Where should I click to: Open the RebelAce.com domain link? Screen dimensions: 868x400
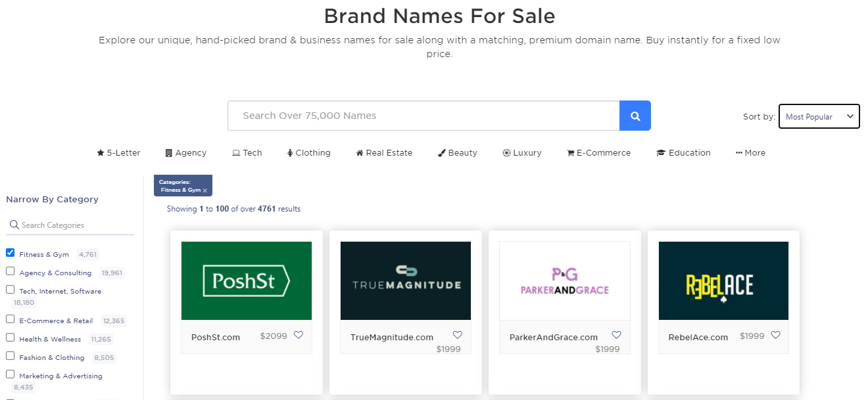tap(698, 337)
